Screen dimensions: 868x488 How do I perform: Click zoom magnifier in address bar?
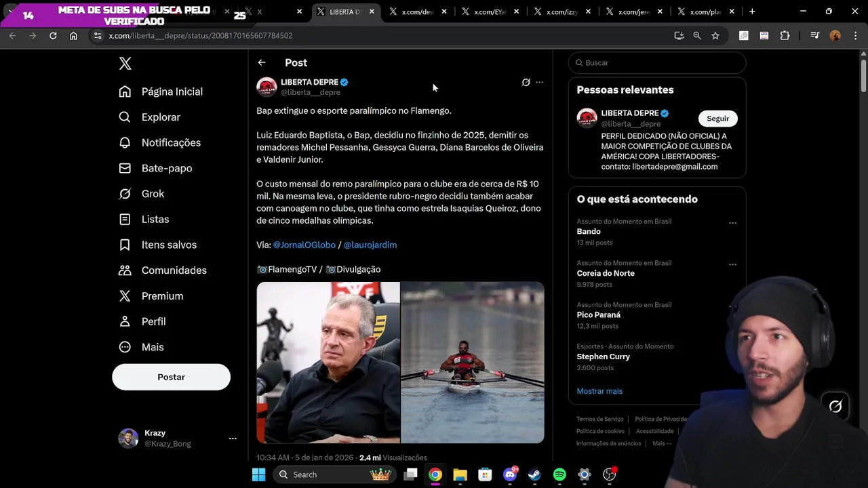[x=696, y=35]
